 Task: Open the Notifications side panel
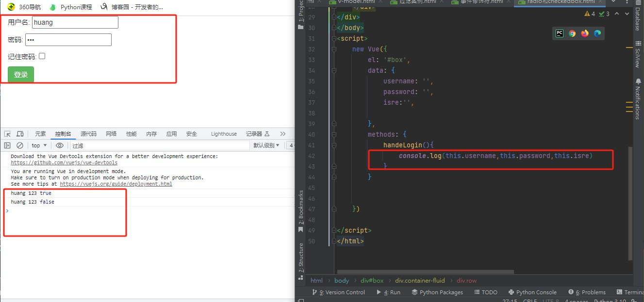point(638,98)
